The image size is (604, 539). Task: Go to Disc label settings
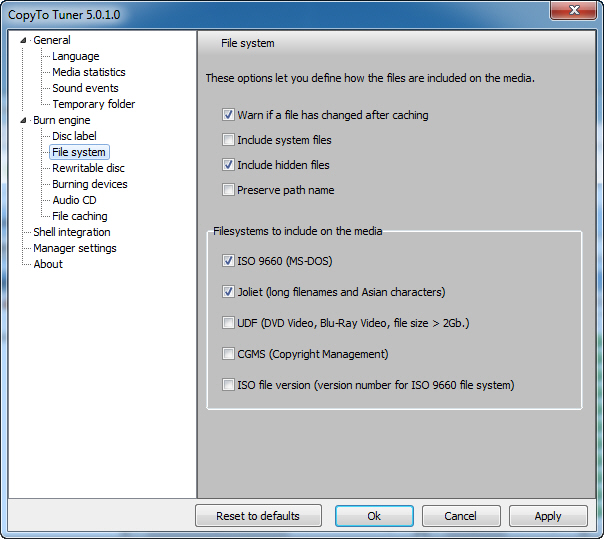[74, 136]
